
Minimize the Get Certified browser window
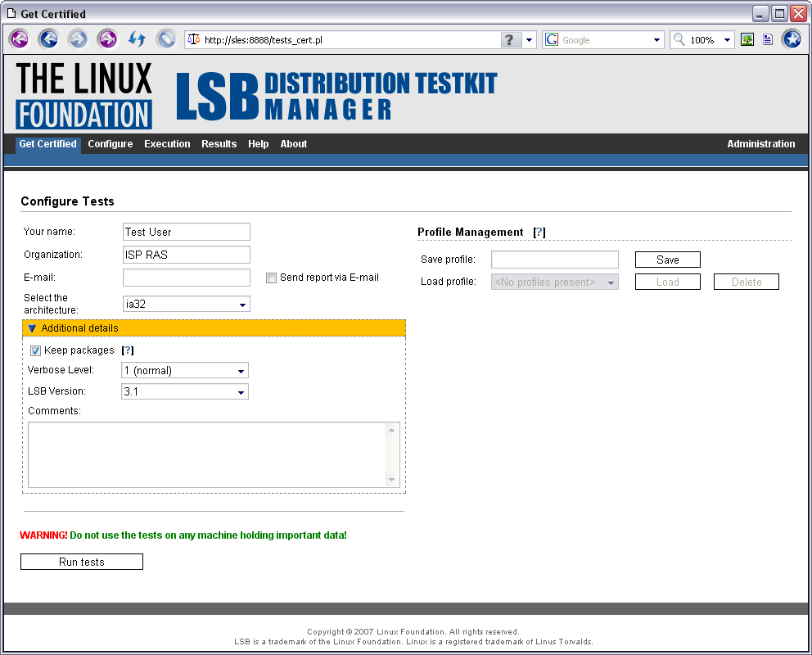pyautogui.click(x=760, y=13)
